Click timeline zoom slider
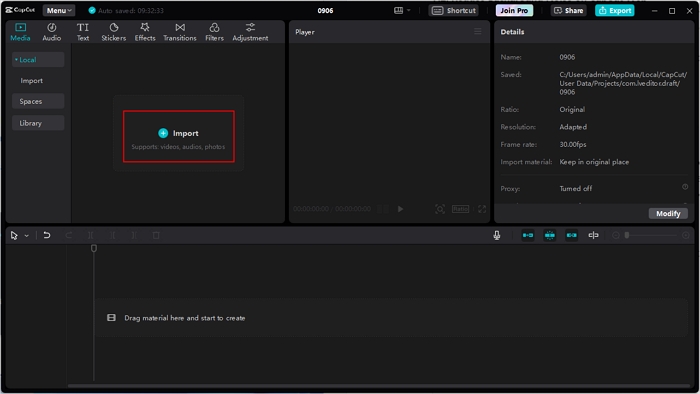The image size is (700, 394). [x=651, y=235]
